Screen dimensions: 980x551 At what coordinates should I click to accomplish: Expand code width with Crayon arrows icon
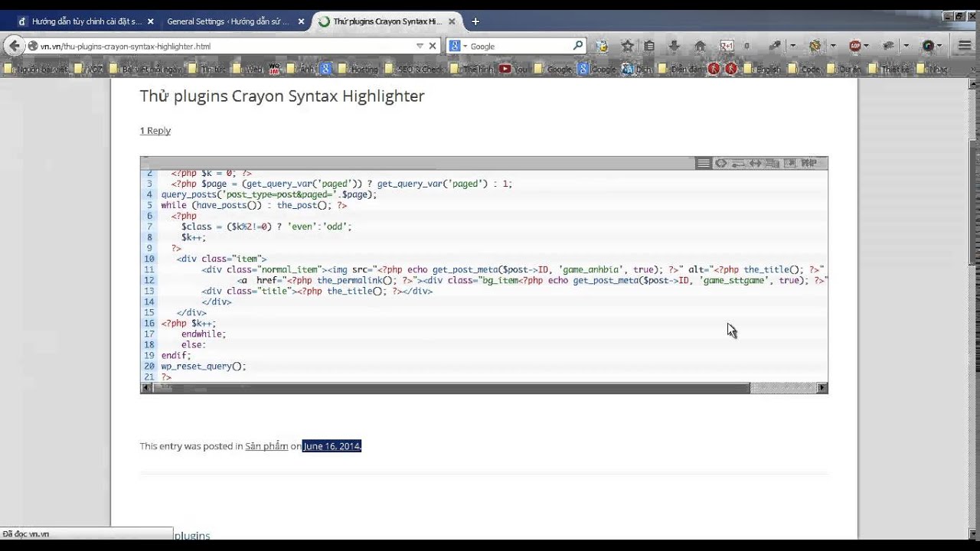point(755,163)
